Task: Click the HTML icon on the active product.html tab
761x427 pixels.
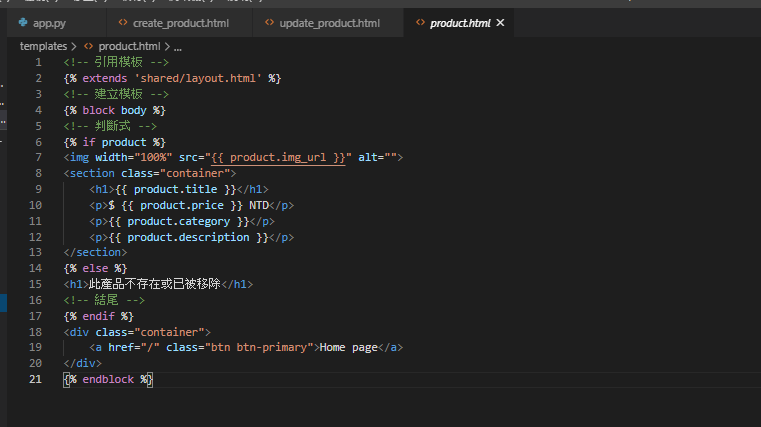Action: (421, 23)
